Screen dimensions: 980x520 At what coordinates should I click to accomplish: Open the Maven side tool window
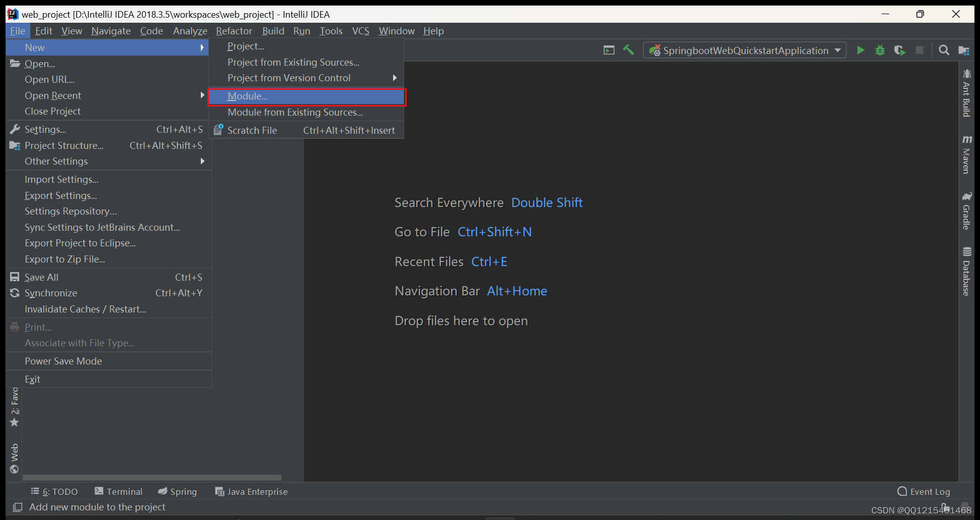pos(966,154)
